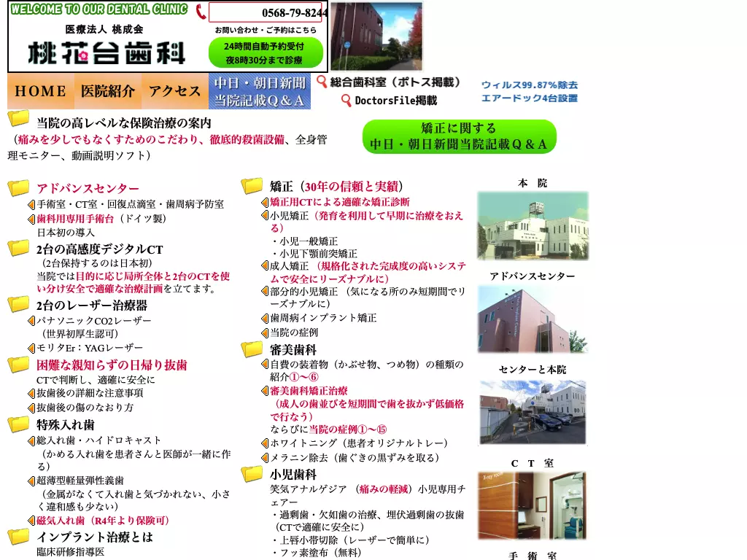Screen dimensions: 747x560
Task: Click the red phone icon beside the number
Action: pyautogui.click(x=201, y=12)
